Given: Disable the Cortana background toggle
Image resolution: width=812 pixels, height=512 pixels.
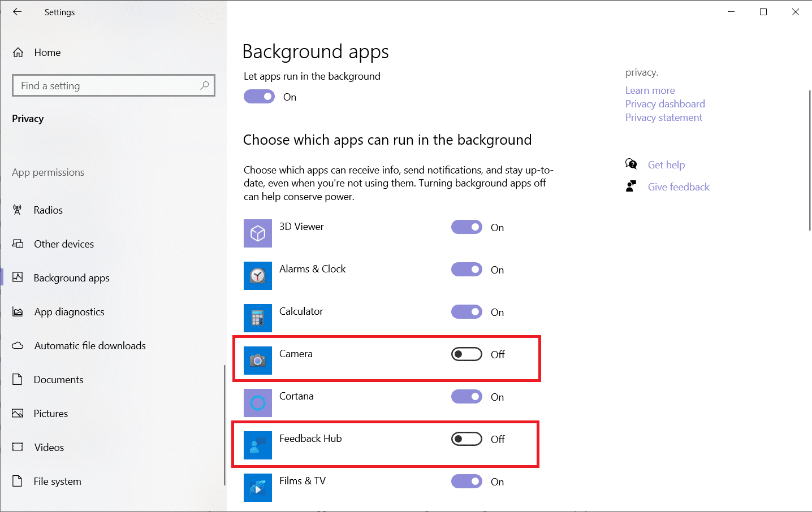Looking at the screenshot, I should point(467,397).
